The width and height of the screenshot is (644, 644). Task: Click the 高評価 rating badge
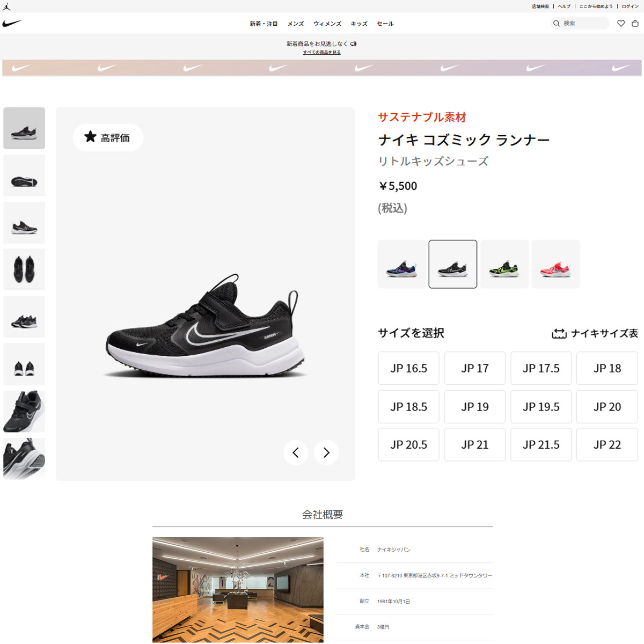(108, 137)
